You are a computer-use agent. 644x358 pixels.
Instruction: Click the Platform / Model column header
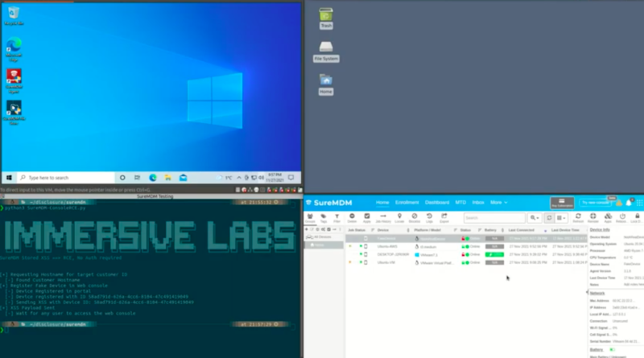tap(427, 230)
